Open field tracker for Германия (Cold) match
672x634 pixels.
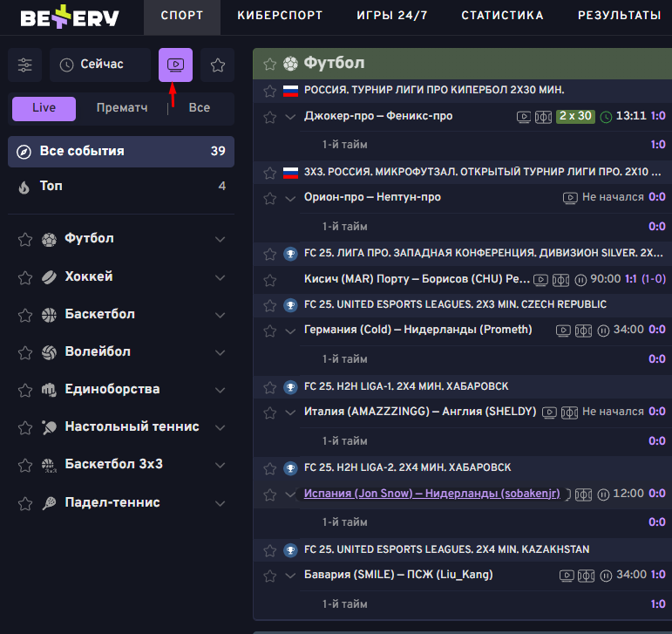coord(583,331)
